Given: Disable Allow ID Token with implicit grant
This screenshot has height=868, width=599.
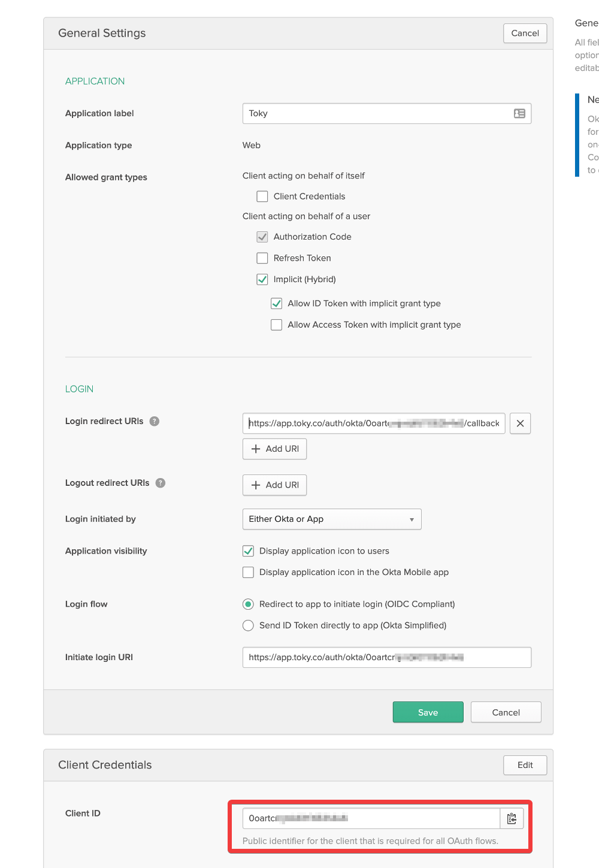Looking at the screenshot, I should pyautogui.click(x=276, y=304).
